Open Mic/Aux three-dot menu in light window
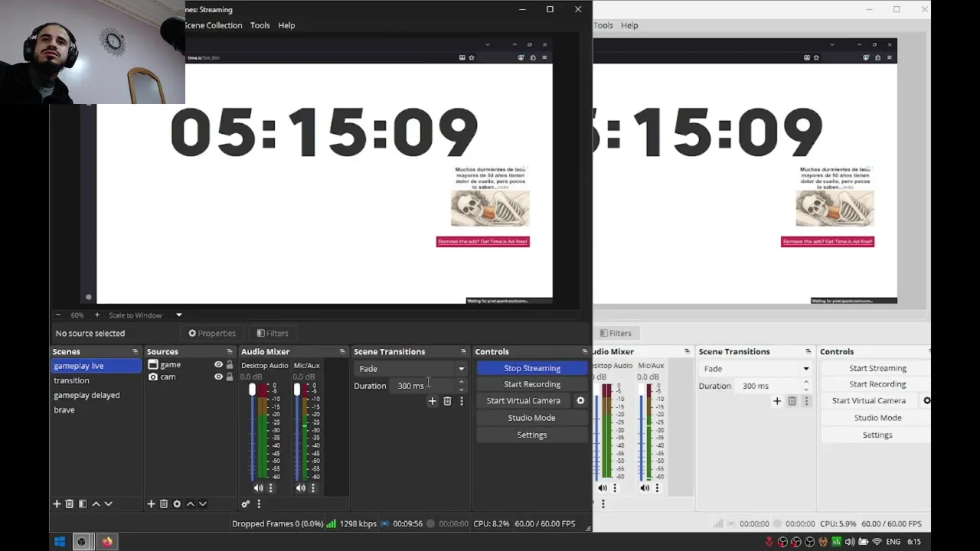The height and width of the screenshot is (551, 980). tap(657, 488)
